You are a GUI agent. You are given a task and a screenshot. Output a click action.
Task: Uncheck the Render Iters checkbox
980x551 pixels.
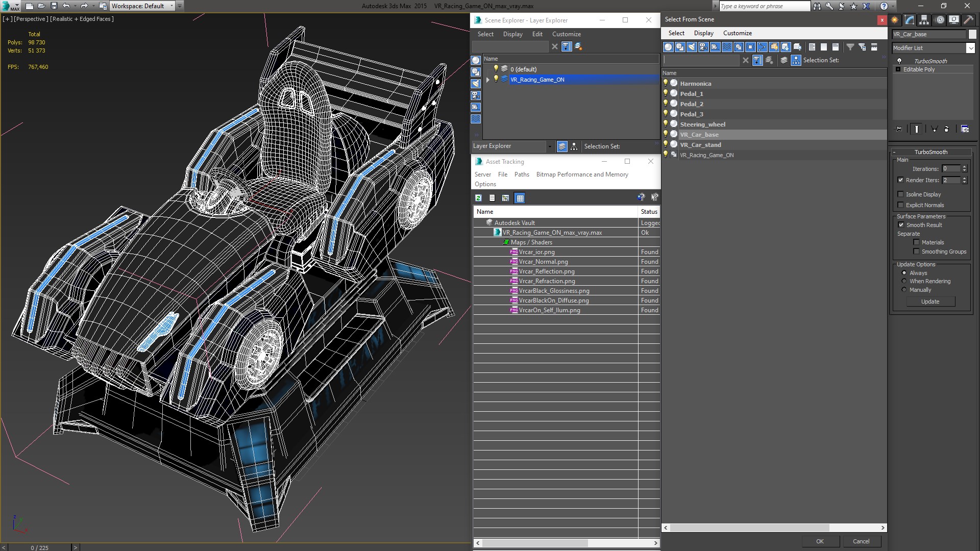pos(900,180)
